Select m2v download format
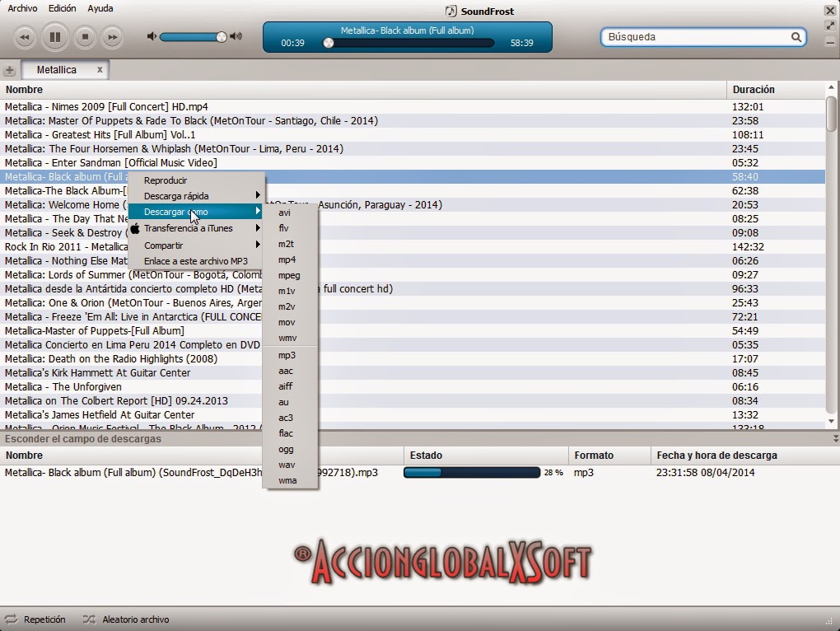 click(x=291, y=306)
